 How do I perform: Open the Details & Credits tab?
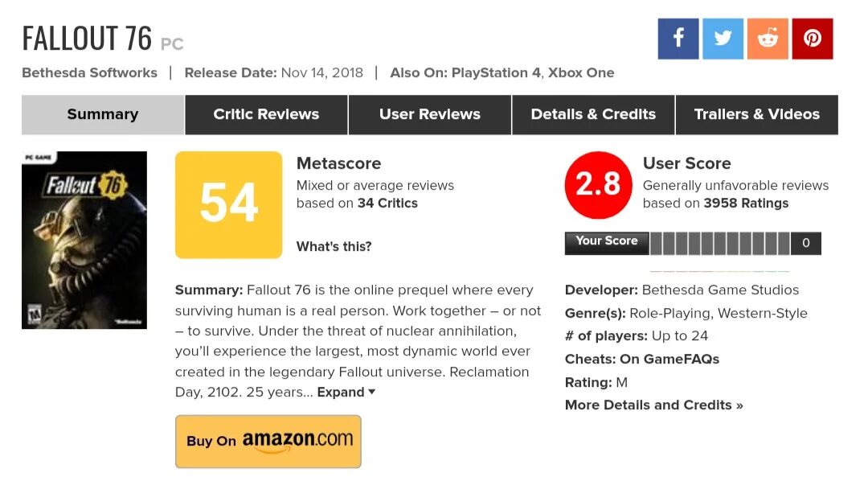[x=593, y=115]
